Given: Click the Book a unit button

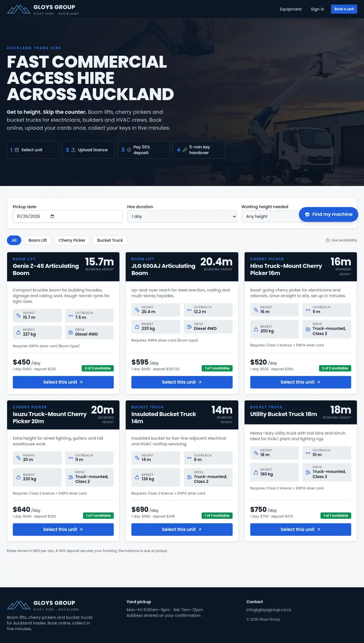Looking at the screenshot, I should click(x=344, y=9).
